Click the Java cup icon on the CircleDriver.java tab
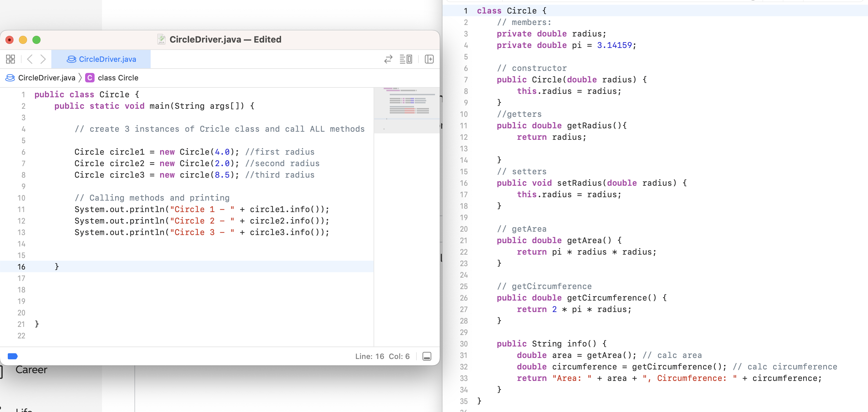868x412 pixels. pyautogui.click(x=71, y=59)
